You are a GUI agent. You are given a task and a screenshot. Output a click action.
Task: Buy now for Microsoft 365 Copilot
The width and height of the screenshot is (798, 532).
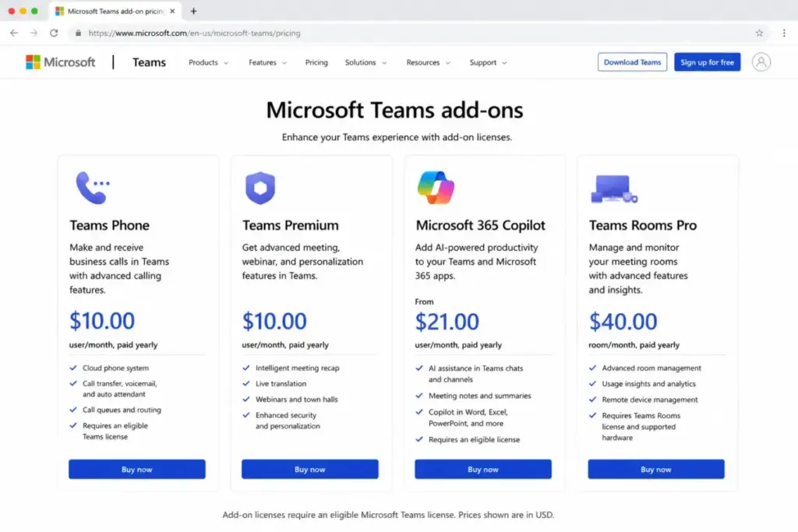(x=483, y=469)
